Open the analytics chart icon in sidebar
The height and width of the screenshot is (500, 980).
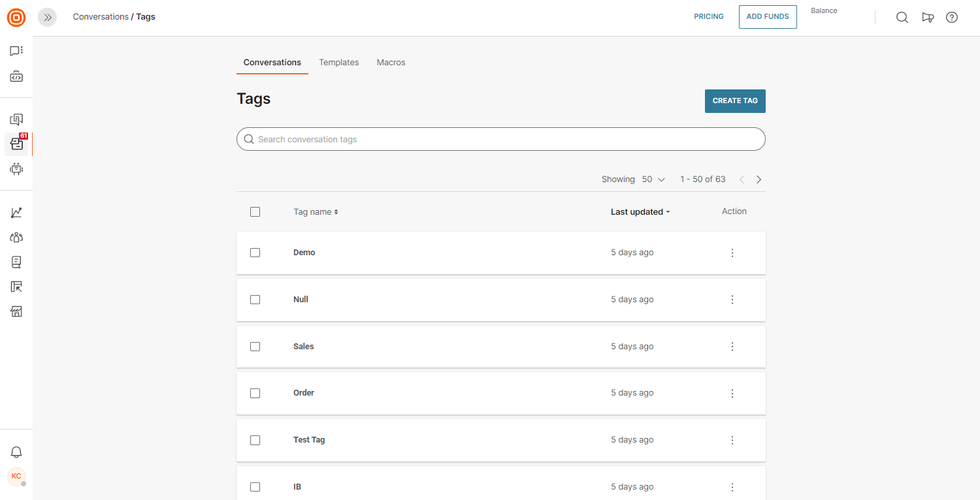click(16, 213)
